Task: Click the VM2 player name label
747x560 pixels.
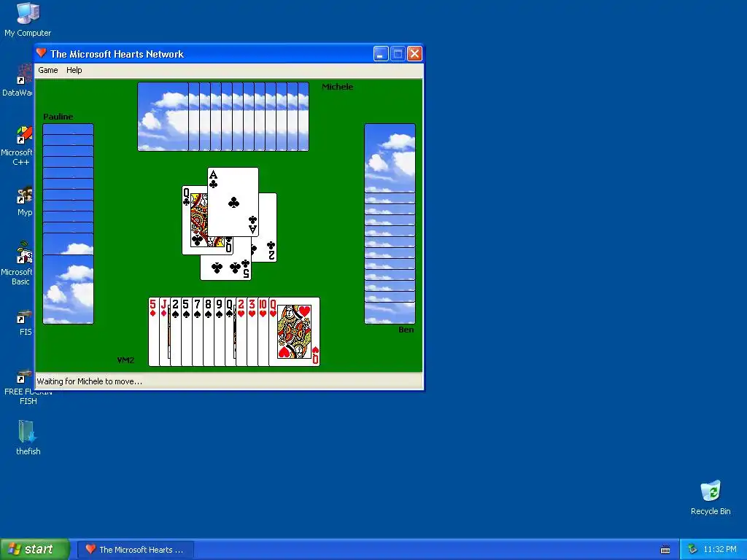Action: pyautogui.click(x=125, y=360)
